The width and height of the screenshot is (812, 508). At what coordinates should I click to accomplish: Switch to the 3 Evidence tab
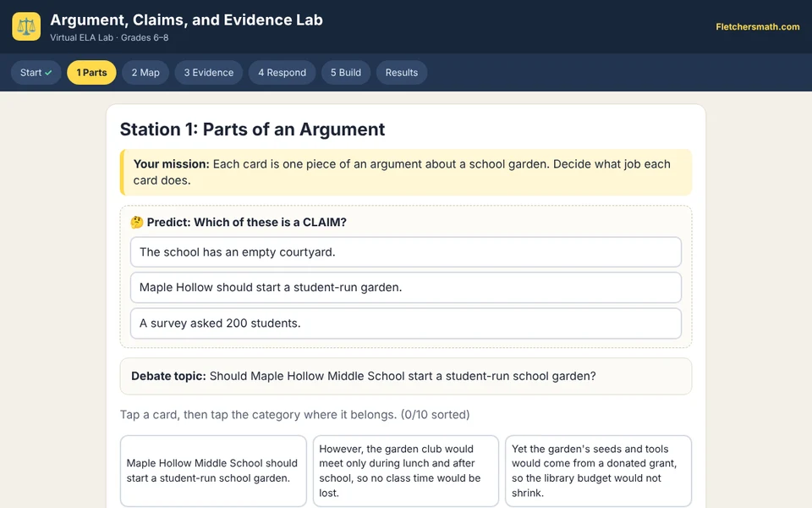[209, 73]
